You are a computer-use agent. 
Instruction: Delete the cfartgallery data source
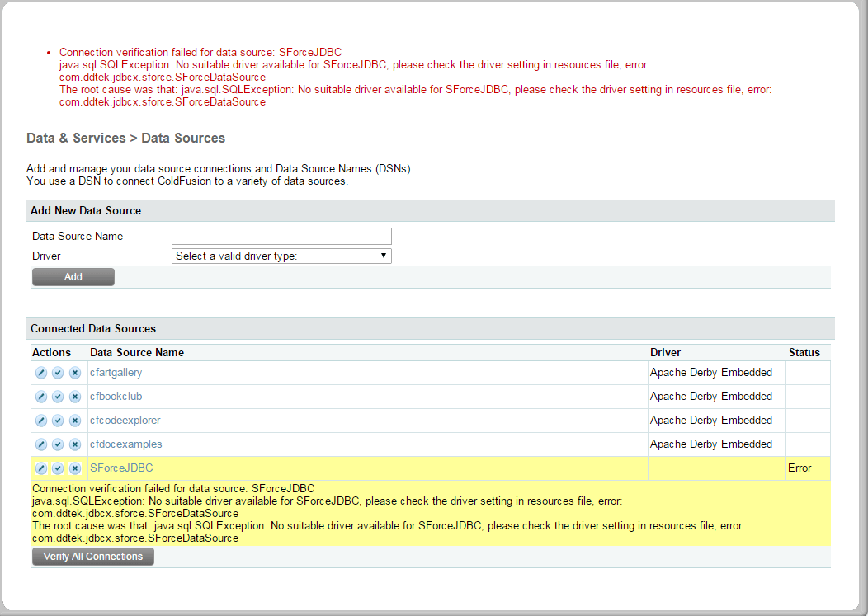[74, 373]
